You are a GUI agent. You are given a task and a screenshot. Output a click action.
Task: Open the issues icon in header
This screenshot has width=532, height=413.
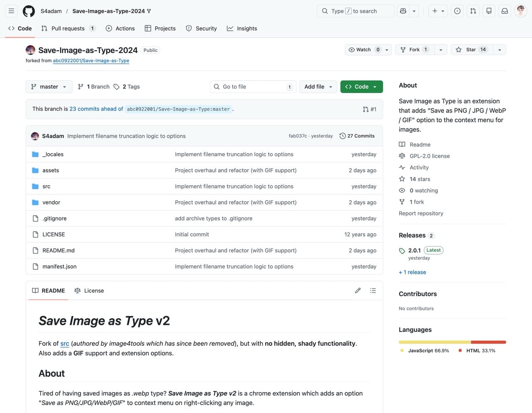457,11
